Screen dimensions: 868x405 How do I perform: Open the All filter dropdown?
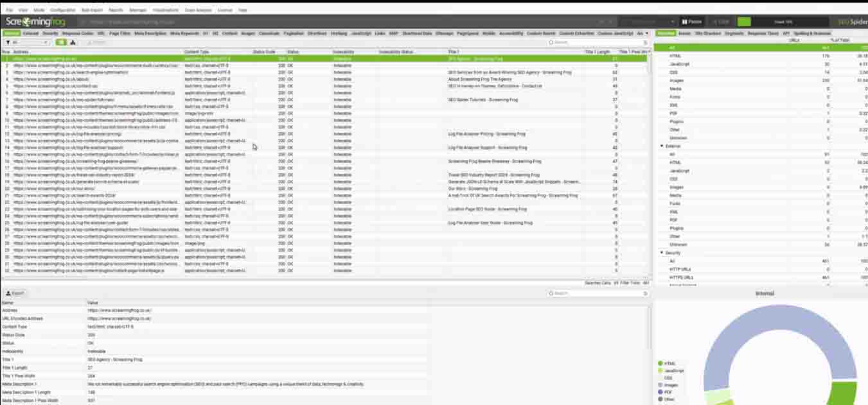point(27,42)
